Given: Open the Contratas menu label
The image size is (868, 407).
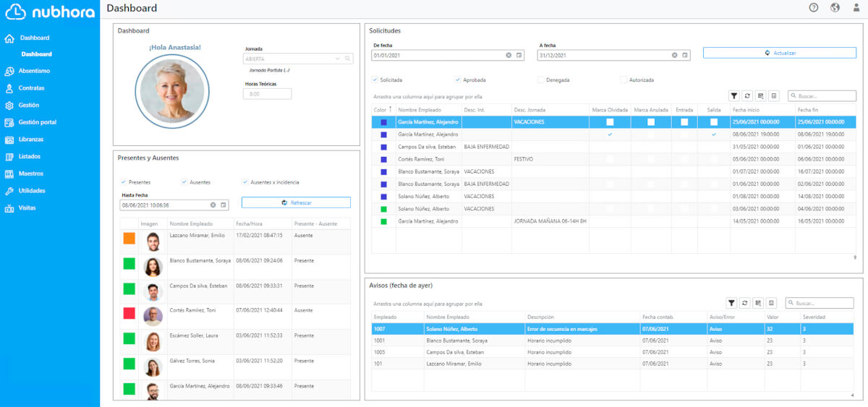Looking at the screenshot, I should [x=31, y=88].
